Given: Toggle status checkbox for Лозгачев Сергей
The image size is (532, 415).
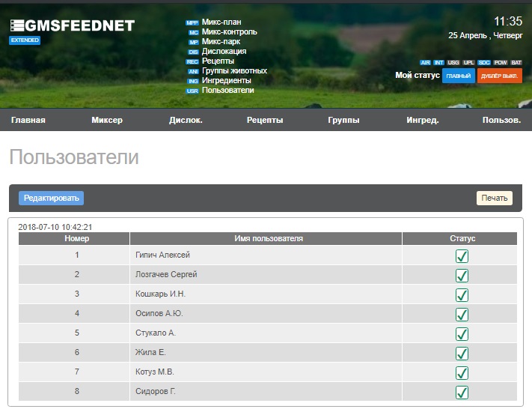Looking at the screenshot, I should [x=462, y=276].
